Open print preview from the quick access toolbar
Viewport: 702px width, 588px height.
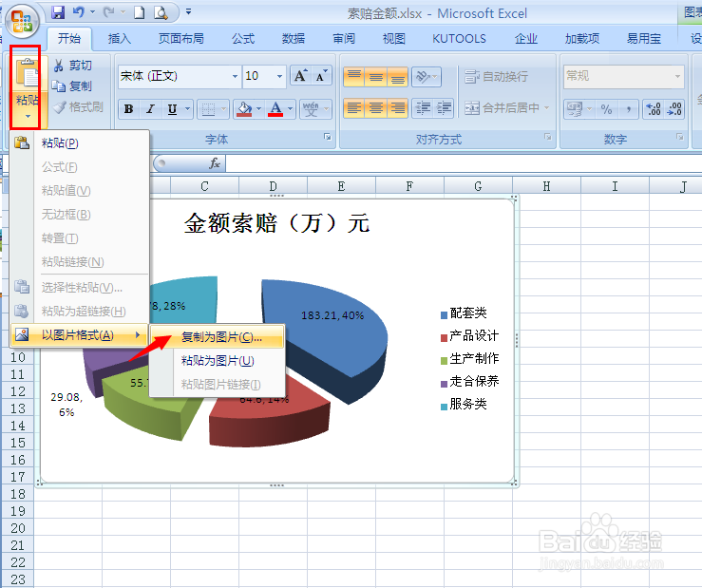[161, 12]
